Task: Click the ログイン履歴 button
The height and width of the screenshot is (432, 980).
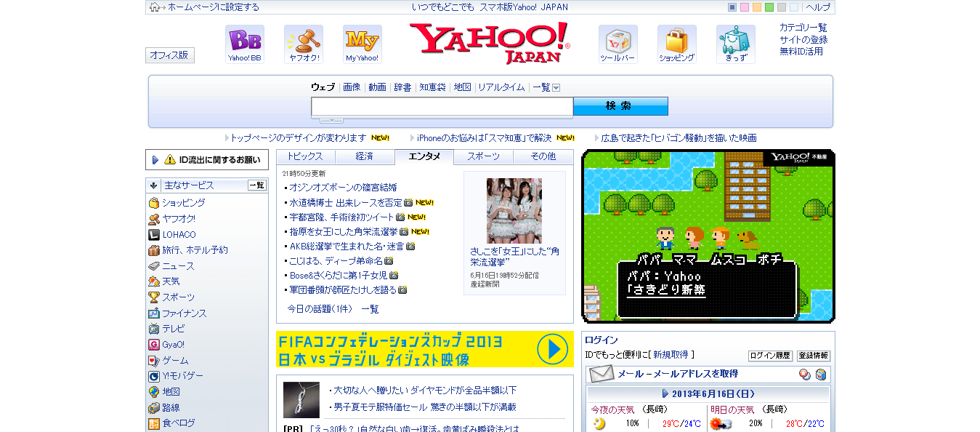Action: (x=770, y=356)
